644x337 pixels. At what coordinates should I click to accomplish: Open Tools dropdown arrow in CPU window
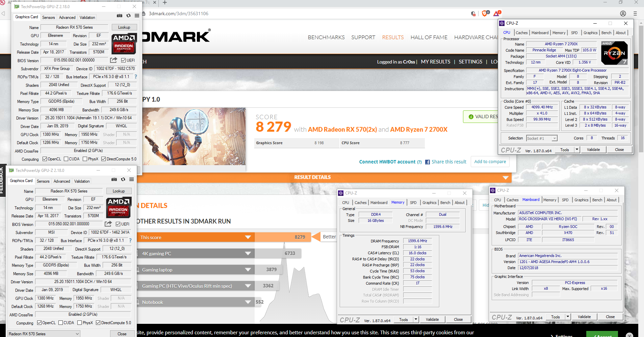coord(577,150)
